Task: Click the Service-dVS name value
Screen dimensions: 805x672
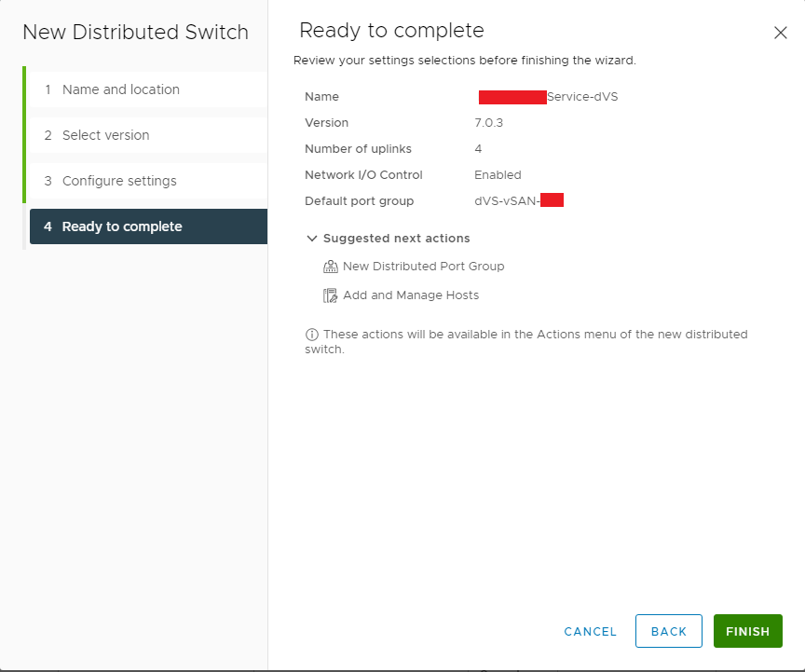Action: pyautogui.click(x=582, y=97)
